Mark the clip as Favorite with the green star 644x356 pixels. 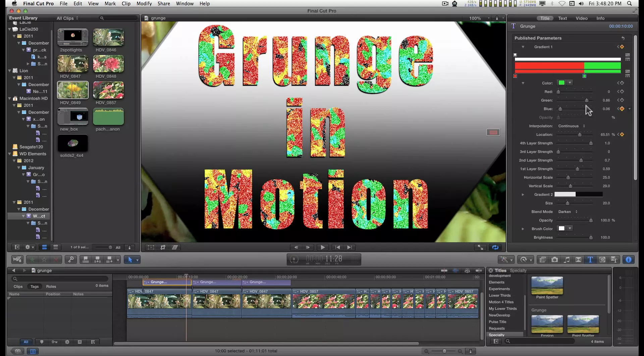32,259
